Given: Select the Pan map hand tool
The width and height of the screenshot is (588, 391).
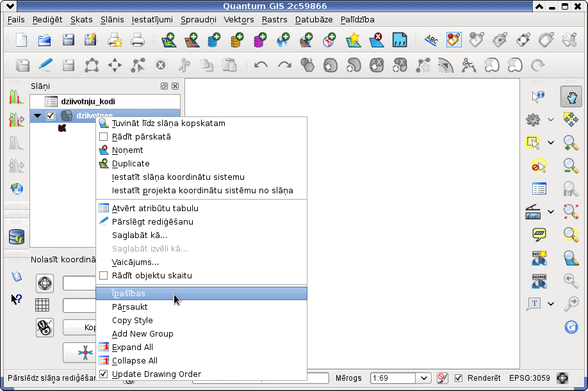Looking at the screenshot, I should pyautogui.click(x=571, y=97).
